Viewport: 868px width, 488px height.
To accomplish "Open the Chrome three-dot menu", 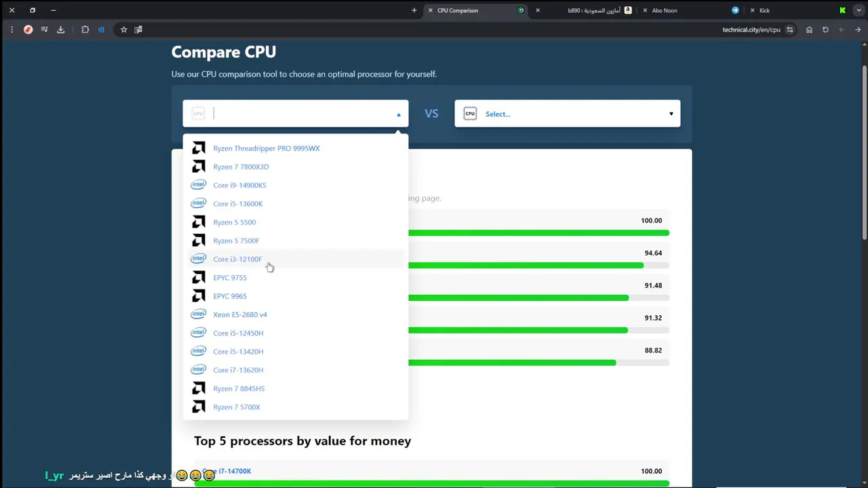I will [12, 30].
